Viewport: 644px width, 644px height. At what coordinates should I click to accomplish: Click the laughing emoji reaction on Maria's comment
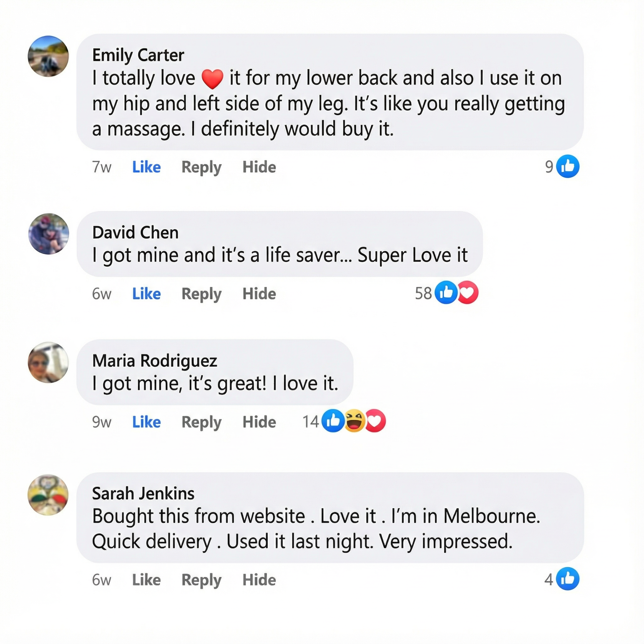[354, 421]
